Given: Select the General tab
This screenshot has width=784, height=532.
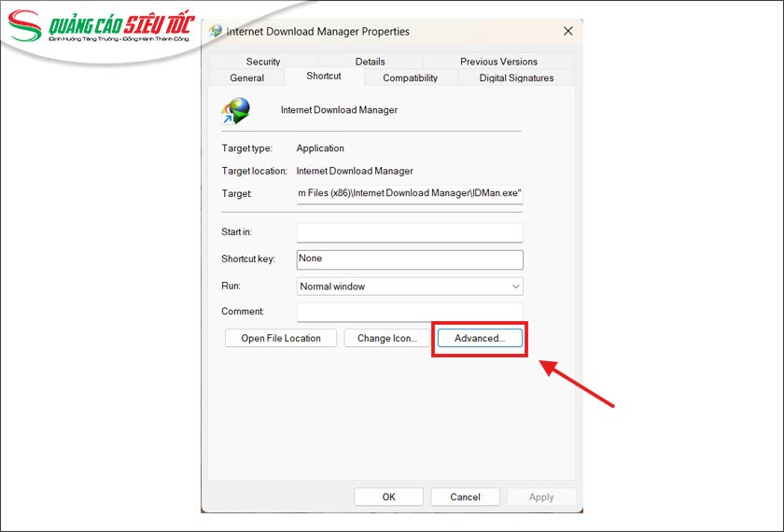Looking at the screenshot, I should (x=246, y=78).
